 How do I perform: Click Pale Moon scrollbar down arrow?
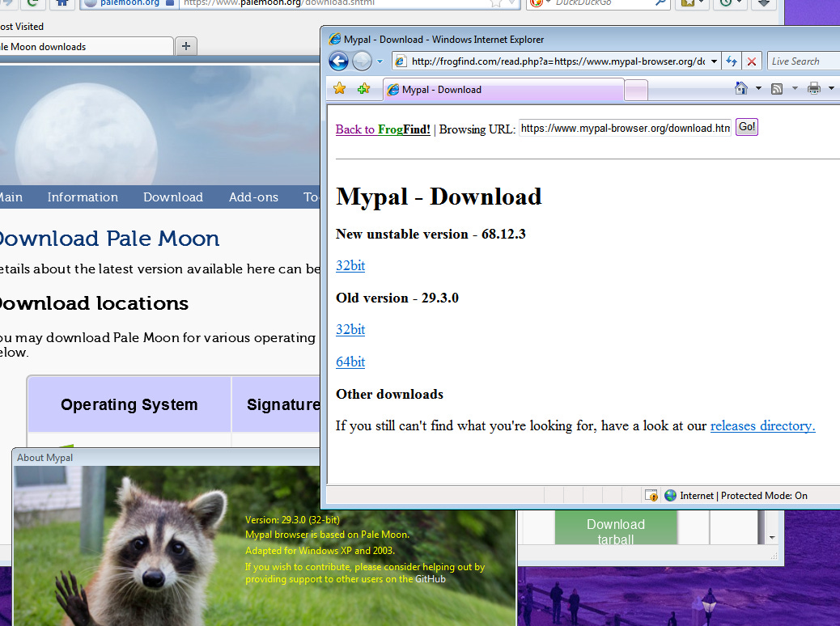pyautogui.click(x=772, y=537)
